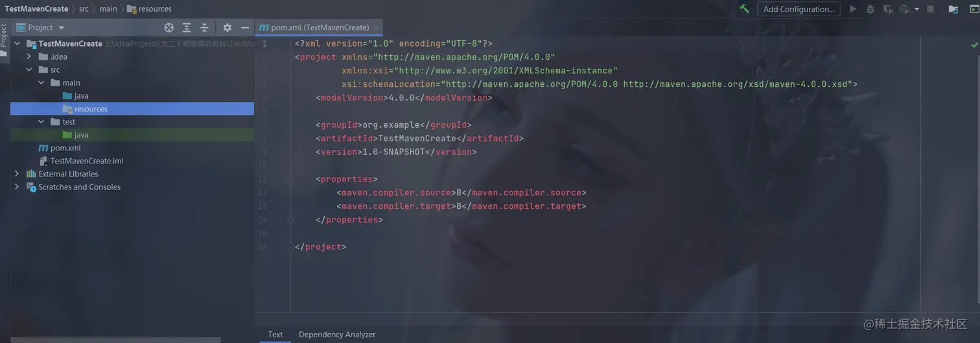Open the dropdown arrow beside the profiler icon
The image size is (980, 343).
click(916, 10)
